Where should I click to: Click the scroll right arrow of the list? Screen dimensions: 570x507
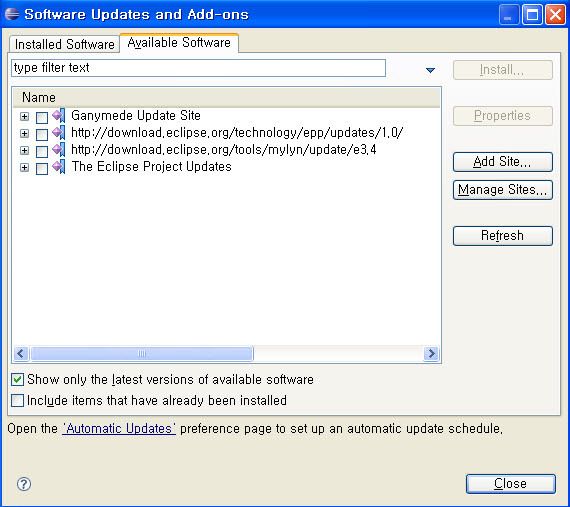[431, 353]
